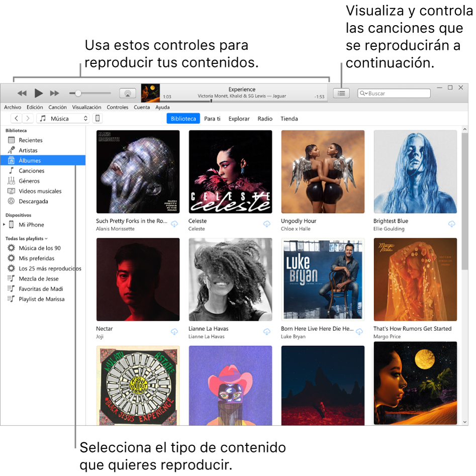Switch to the Radio tab
This screenshot has width=476, height=476.
pos(265,119)
